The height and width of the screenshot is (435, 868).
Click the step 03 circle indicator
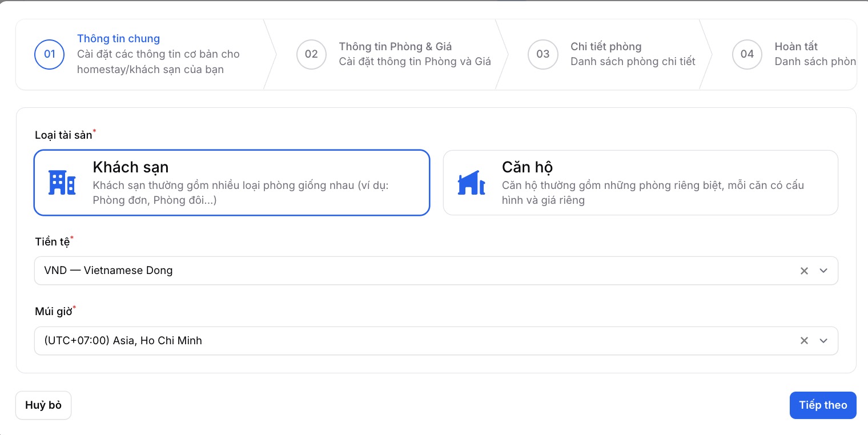click(x=542, y=54)
